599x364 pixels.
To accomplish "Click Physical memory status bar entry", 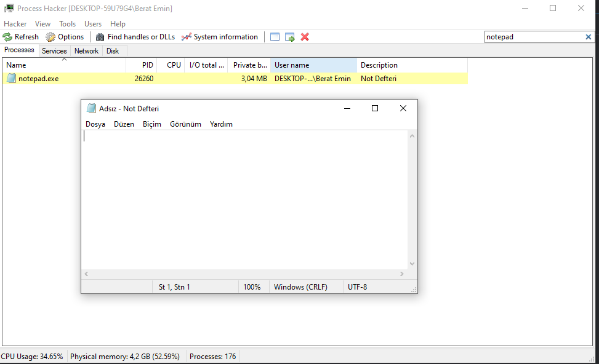I will tap(125, 357).
